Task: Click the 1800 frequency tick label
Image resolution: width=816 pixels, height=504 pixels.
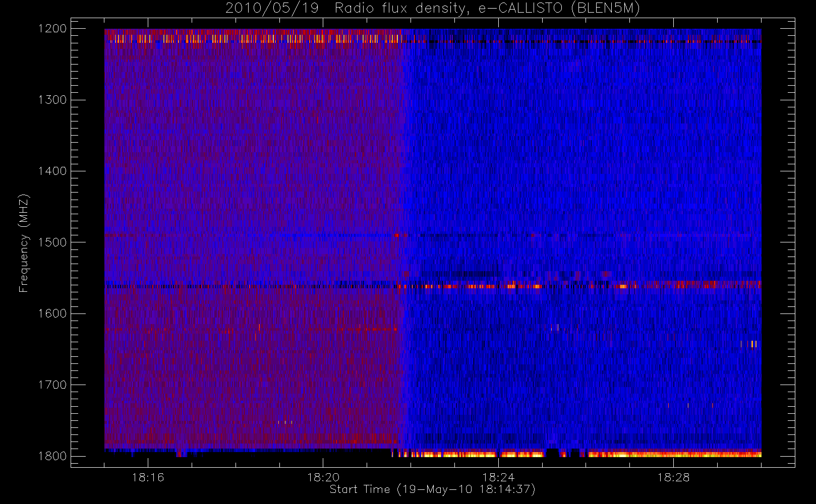Action: 52,456
